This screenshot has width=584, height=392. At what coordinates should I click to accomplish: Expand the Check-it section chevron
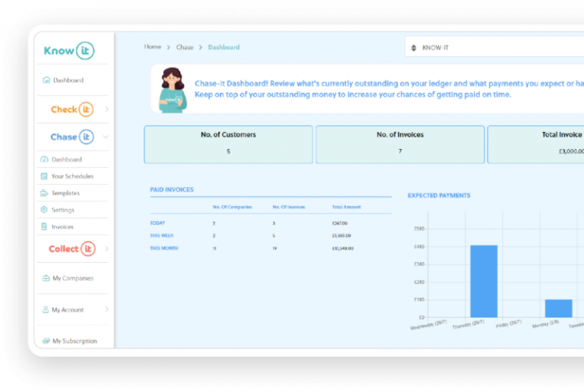click(106, 109)
